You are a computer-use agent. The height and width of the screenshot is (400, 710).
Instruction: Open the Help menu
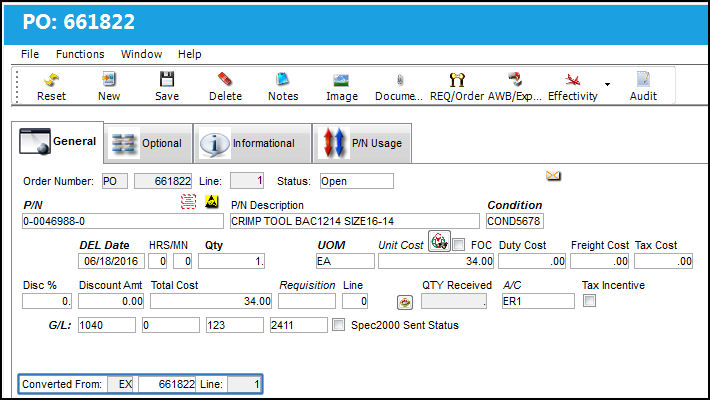coord(189,54)
